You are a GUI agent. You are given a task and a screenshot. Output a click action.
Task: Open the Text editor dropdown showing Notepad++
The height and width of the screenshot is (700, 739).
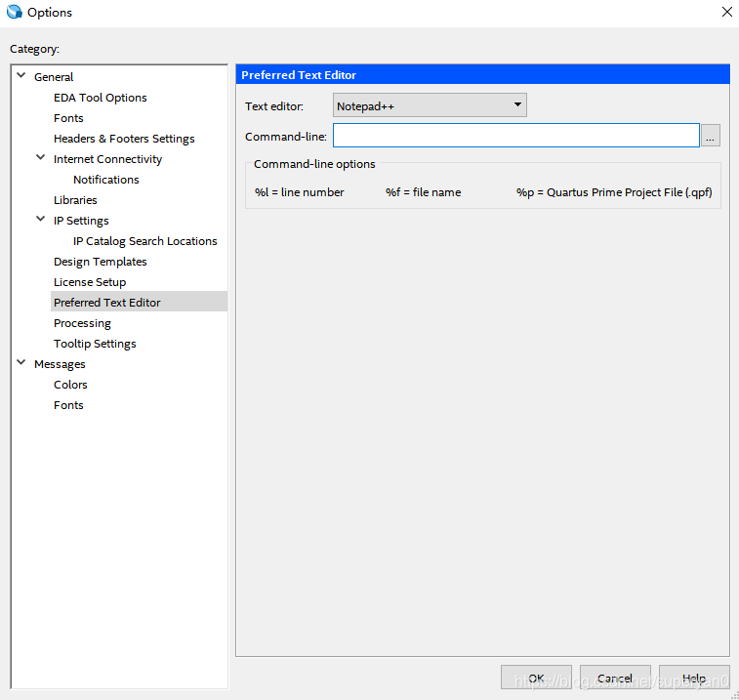pos(430,105)
